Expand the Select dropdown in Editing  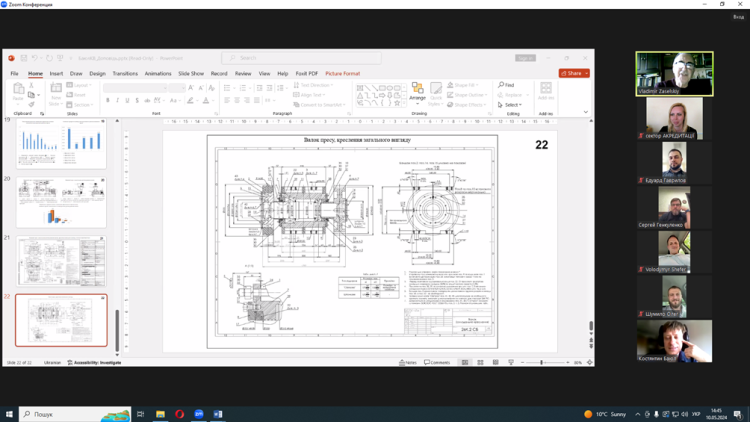coord(511,105)
